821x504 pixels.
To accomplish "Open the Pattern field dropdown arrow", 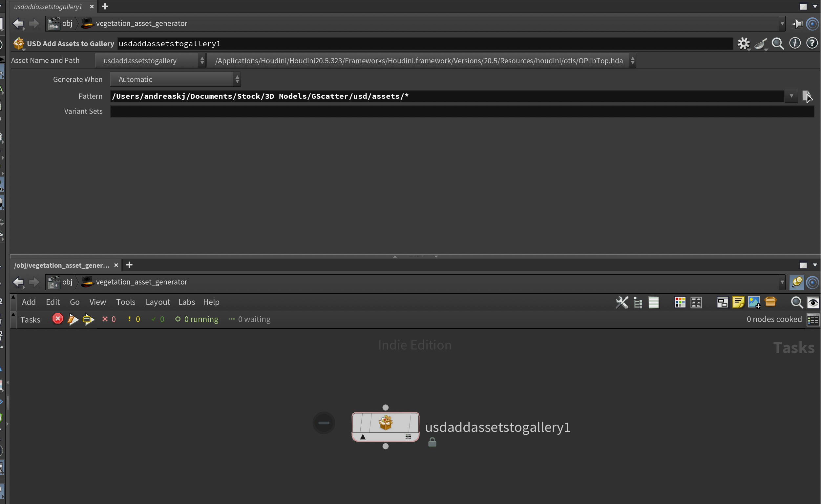I will point(791,96).
